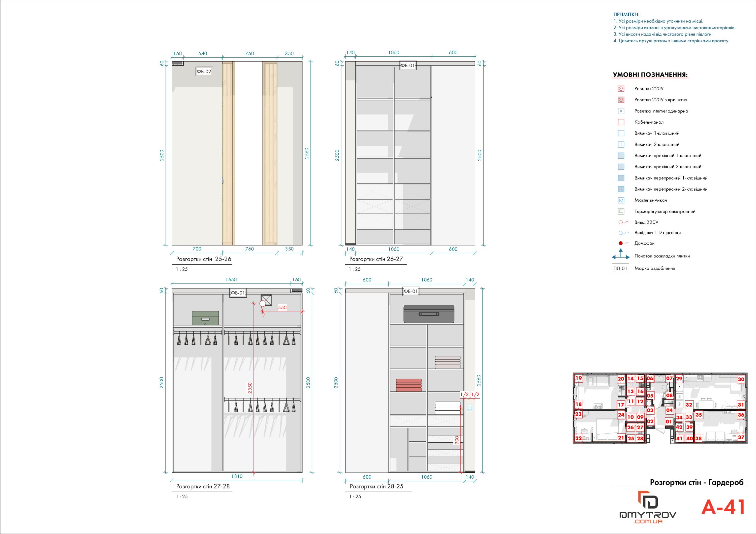The width and height of the screenshot is (756, 534).
Task: Click the ventilation grille symbol in elevation 27-28
Action: [x=266, y=299]
